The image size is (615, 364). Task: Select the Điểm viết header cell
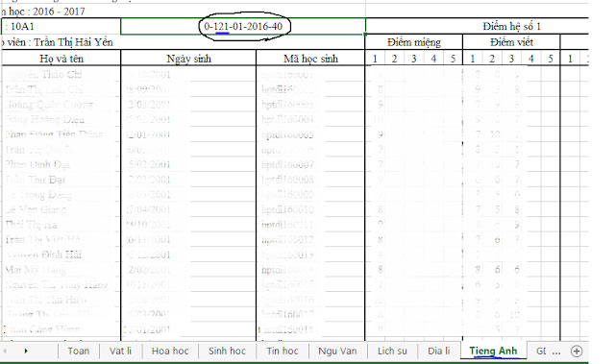coord(511,42)
